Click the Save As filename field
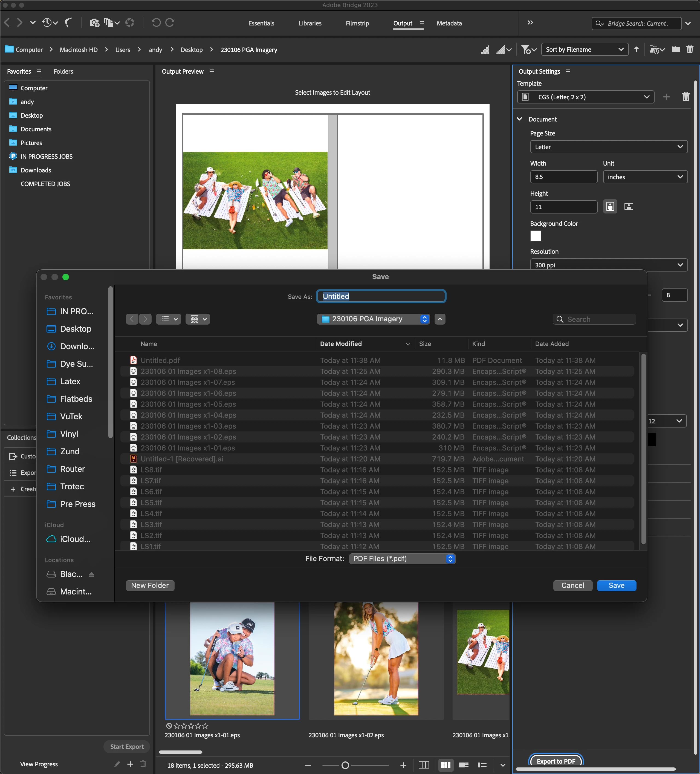The image size is (700, 774). pyautogui.click(x=381, y=296)
